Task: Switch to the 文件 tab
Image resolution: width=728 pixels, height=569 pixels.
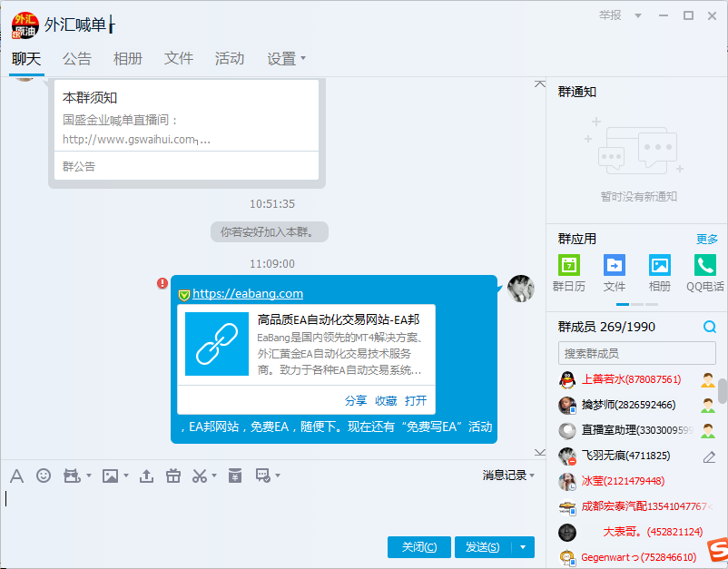Action: (x=178, y=58)
